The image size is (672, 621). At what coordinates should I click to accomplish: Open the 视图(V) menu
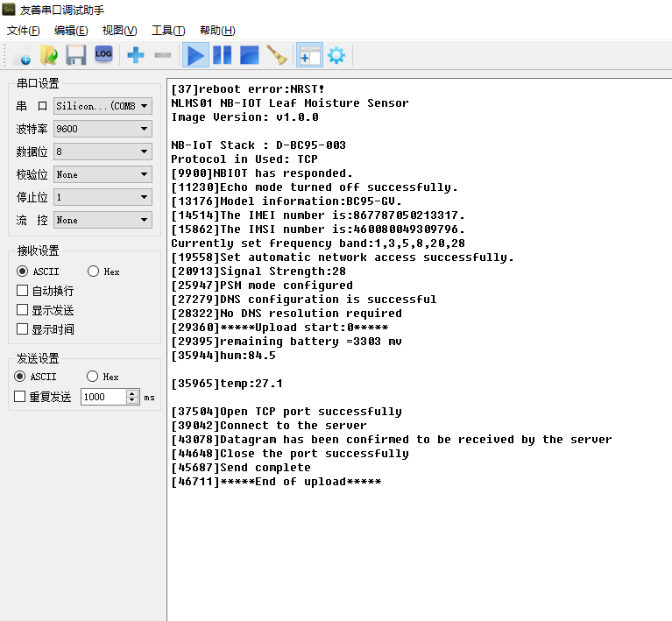click(x=119, y=31)
